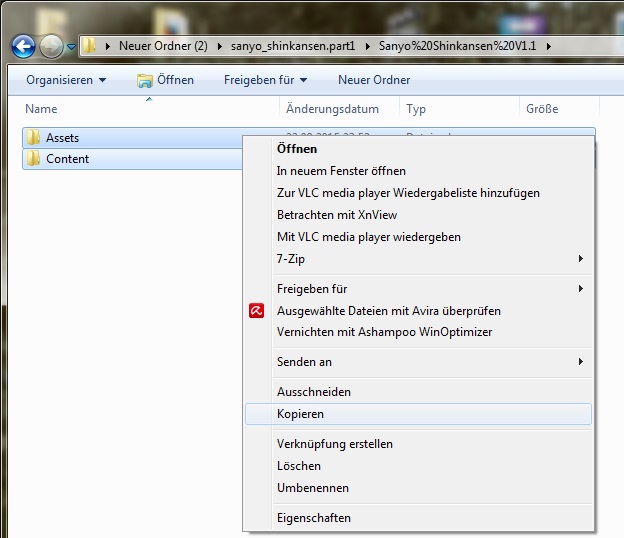The width and height of the screenshot is (624, 538).
Task: Expand arrow after Sanyo%20Shinkansen%20V1.1
Action: coord(549,46)
